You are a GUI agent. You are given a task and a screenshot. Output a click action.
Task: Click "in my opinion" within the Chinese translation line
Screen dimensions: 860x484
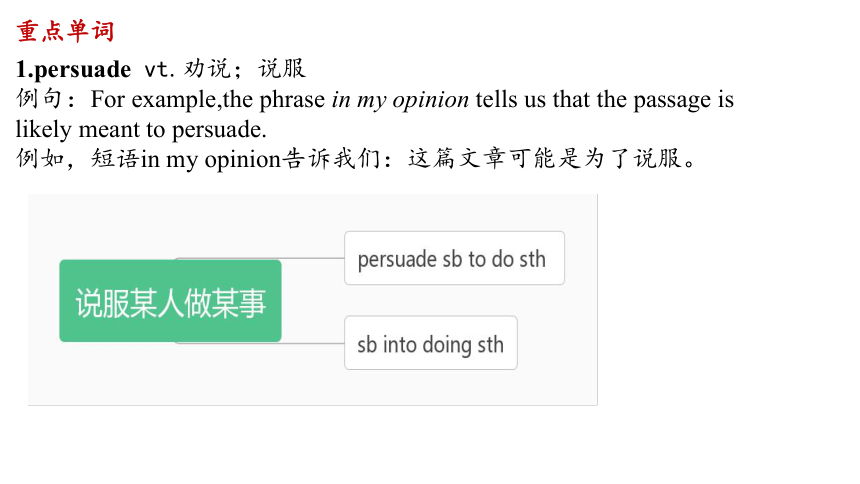click(211, 160)
